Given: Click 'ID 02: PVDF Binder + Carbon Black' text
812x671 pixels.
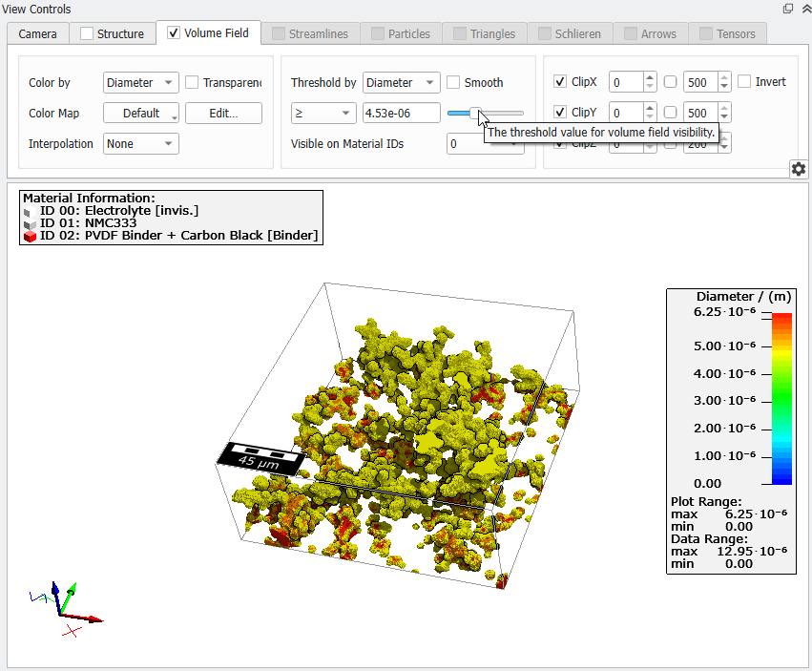Looking at the screenshot, I should pyautogui.click(x=179, y=236).
